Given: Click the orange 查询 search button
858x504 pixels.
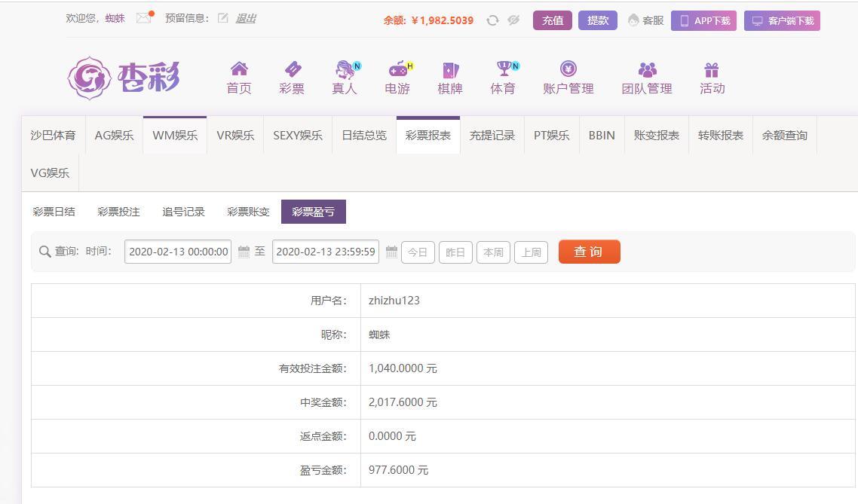Looking at the screenshot, I should point(589,252).
